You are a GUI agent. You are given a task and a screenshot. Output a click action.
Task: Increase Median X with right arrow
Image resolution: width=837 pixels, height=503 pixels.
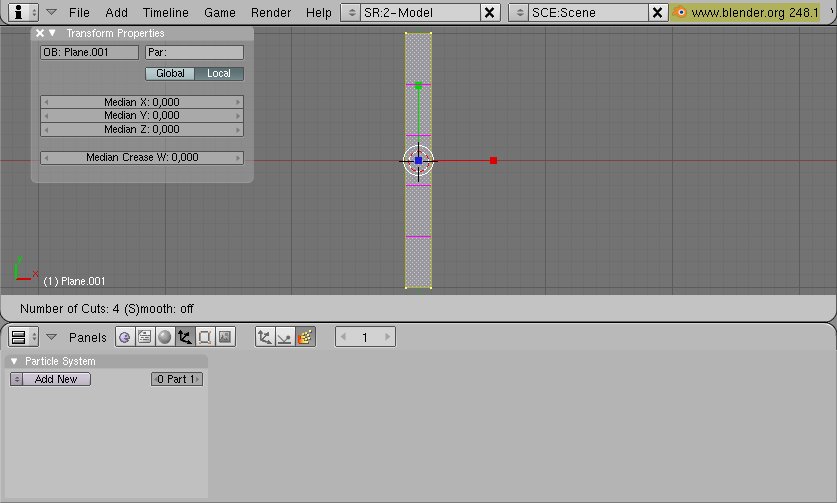tap(238, 102)
